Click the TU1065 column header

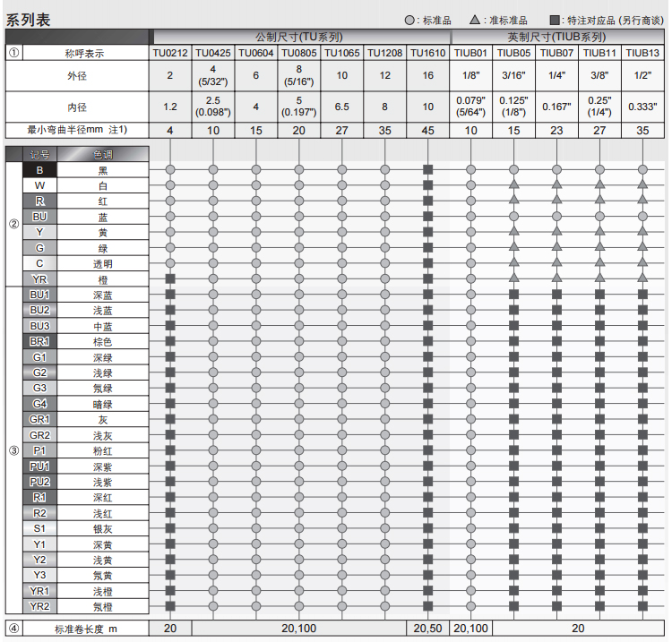[341, 53]
